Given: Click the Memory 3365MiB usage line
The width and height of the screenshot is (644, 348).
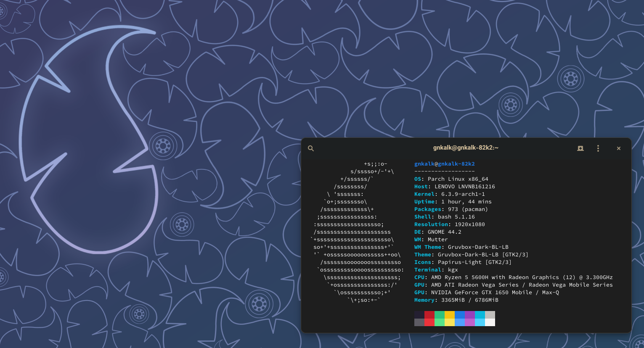Looking at the screenshot, I should (456, 300).
